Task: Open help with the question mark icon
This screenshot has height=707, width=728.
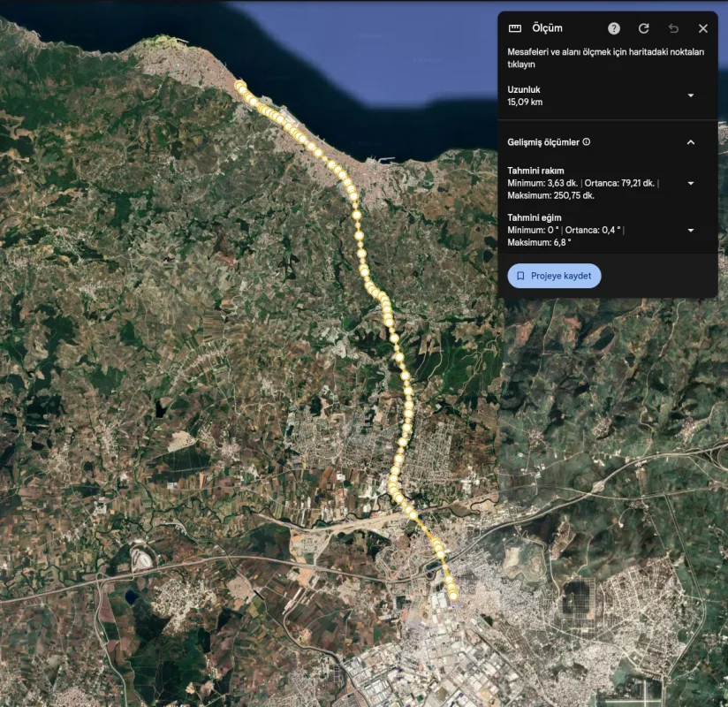Action: tap(614, 28)
